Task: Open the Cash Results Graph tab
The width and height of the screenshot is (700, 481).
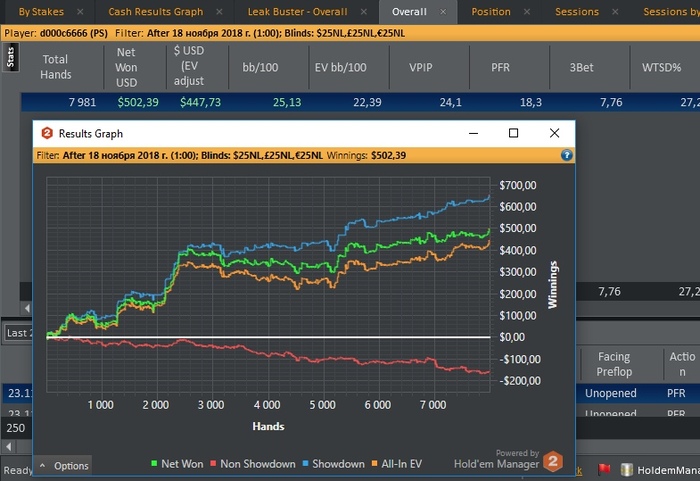Action: [x=155, y=12]
